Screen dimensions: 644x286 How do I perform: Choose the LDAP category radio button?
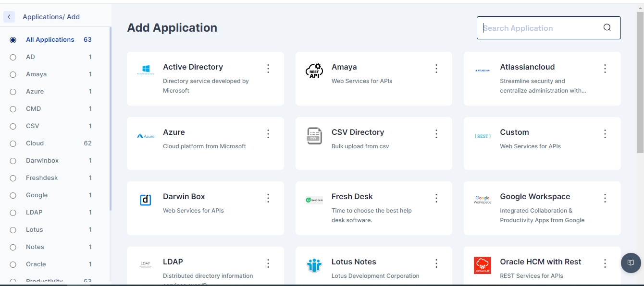point(13,213)
